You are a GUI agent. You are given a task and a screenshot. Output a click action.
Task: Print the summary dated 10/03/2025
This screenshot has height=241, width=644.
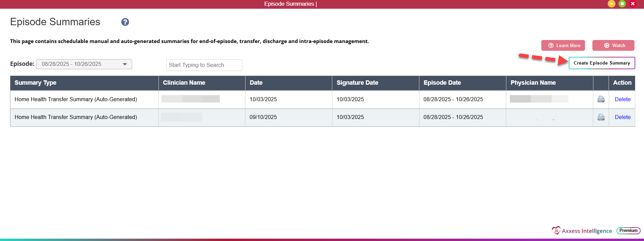(x=601, y=99)
